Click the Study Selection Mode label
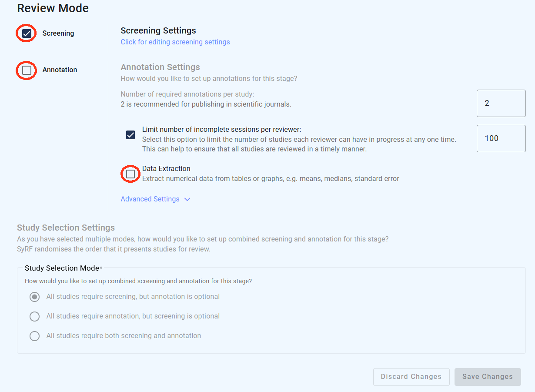 [x=62, y=268]
